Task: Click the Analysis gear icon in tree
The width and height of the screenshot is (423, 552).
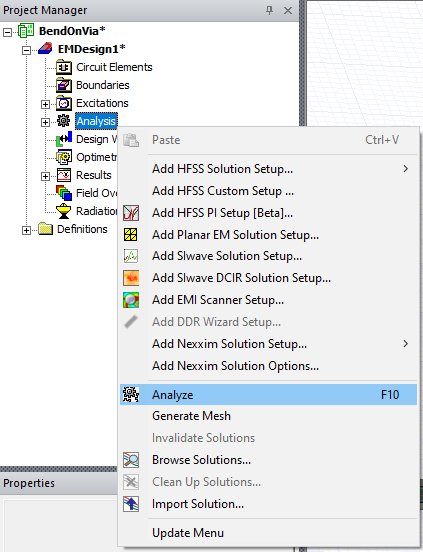Action: [63, 121]
